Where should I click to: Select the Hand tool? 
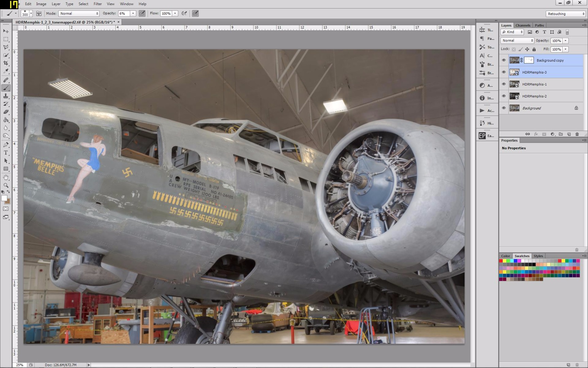pyautogui.click(x=6, y=178)
